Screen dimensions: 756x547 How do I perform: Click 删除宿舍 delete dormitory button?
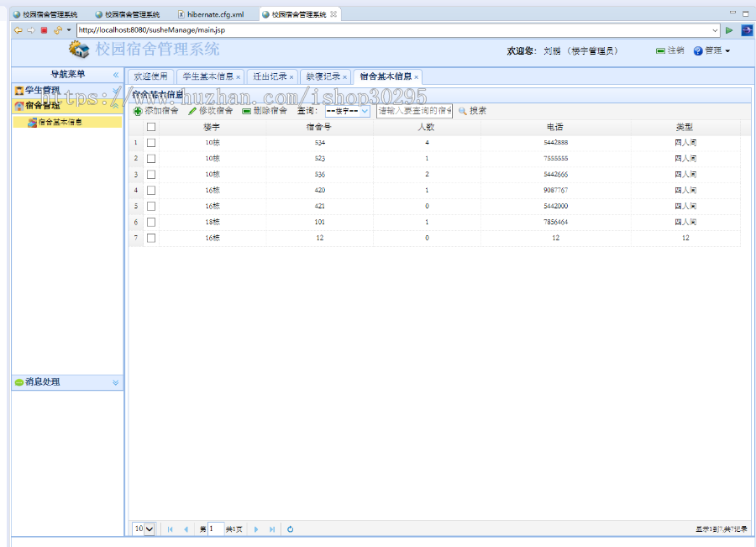265,111
